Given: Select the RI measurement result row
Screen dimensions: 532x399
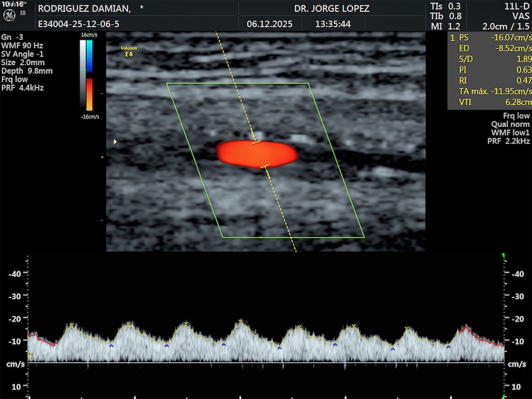Looking at the screenshot, I should tap(490, 80).
